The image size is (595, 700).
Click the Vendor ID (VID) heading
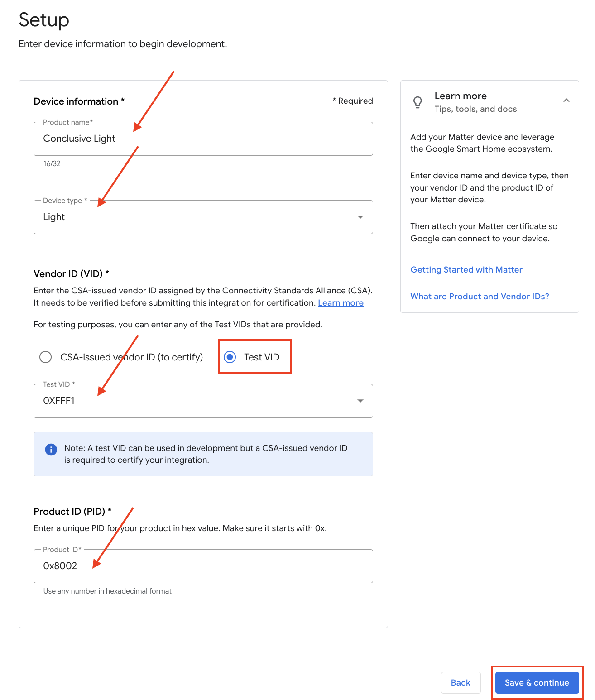(x=72, y=274)
